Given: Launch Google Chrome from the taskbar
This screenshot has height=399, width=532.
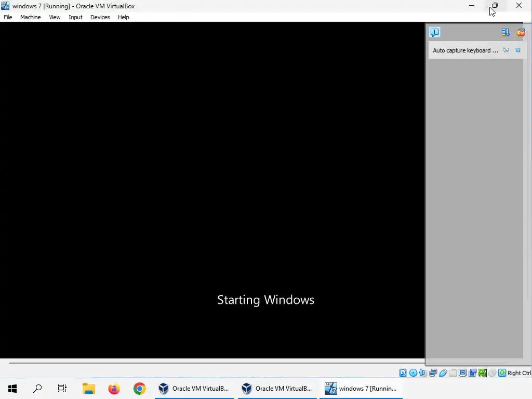Looking at the screenshot, I should pyautogui.click(x=139, y=389).
